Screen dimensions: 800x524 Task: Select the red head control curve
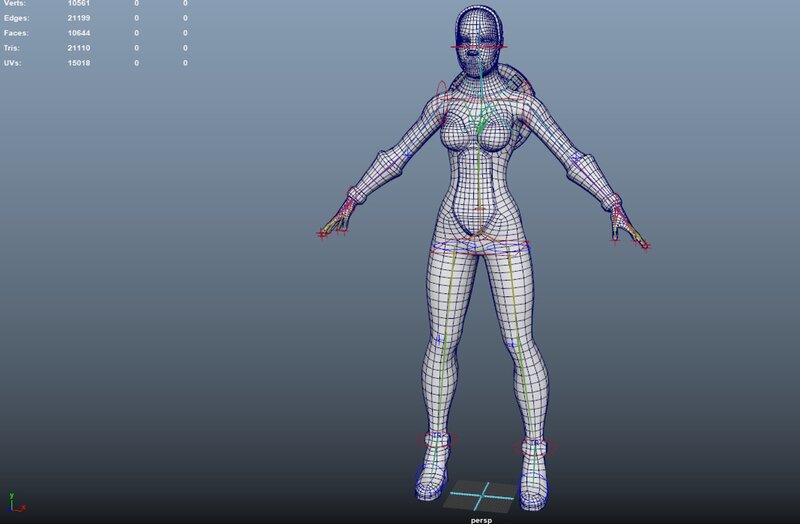tap(481, 46)
